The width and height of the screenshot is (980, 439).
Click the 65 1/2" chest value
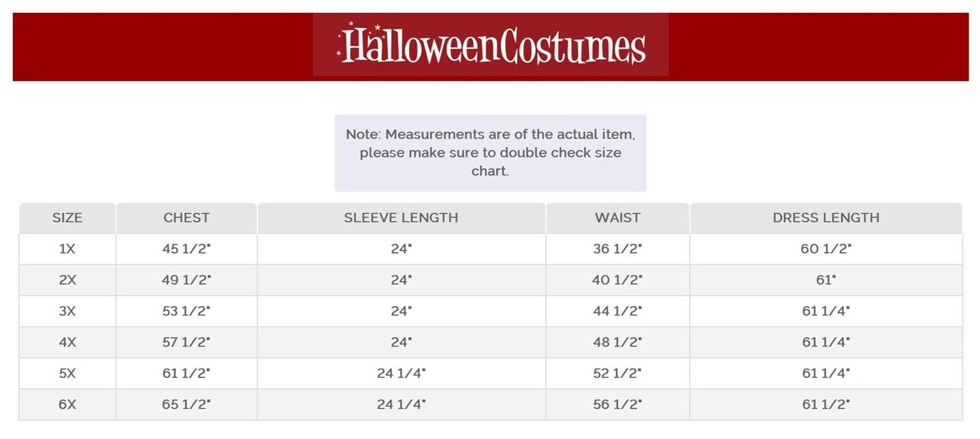click(186, 404)
